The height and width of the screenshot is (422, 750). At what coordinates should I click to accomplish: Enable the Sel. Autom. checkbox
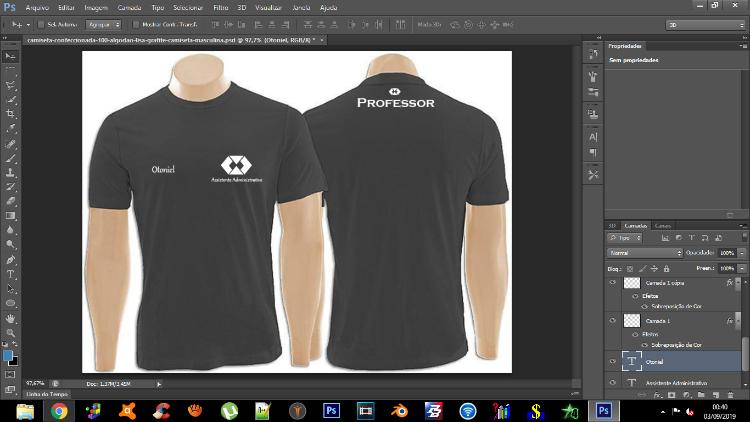coord(41,24)
